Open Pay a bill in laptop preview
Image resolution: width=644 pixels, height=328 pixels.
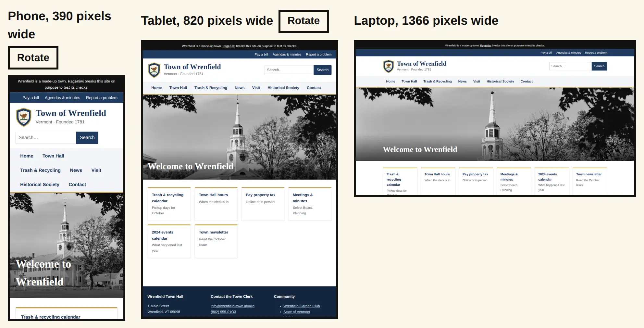(546, 53)
